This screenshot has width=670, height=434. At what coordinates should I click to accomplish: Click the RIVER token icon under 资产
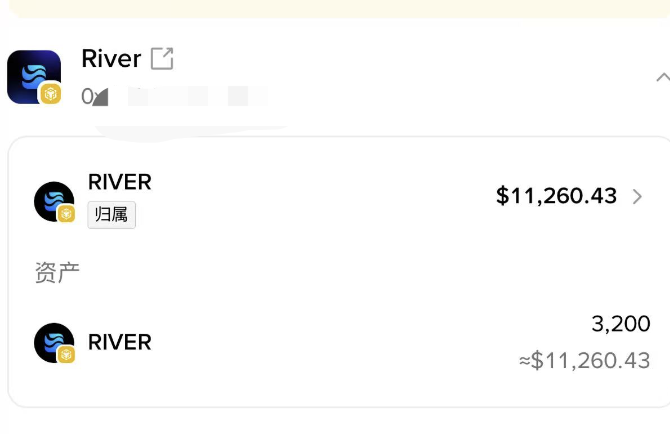coord(53,342)
